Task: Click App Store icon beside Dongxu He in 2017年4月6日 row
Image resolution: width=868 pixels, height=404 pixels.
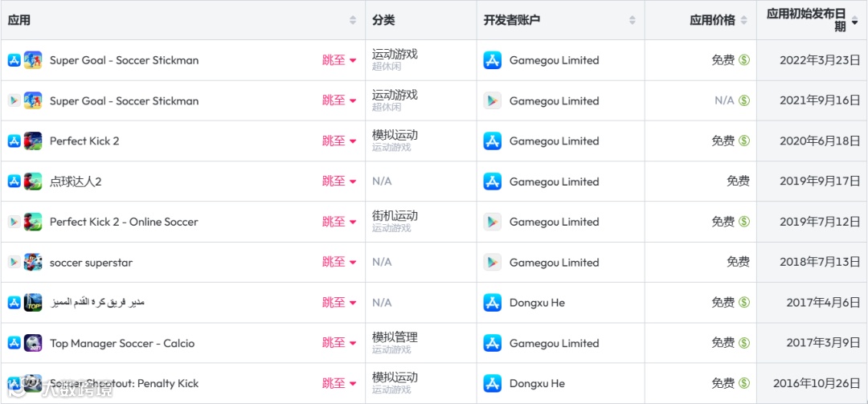Action: pyautogui.click(x=492, y=303)
